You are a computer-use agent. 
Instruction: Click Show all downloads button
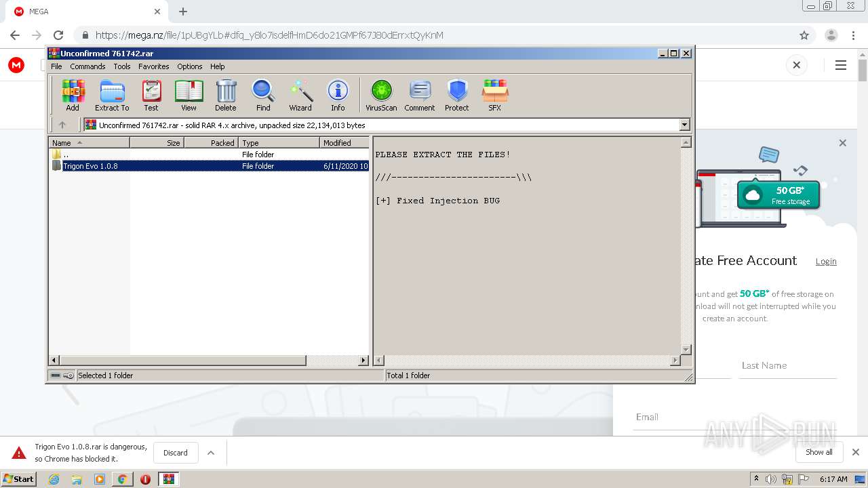click(819, 452)
